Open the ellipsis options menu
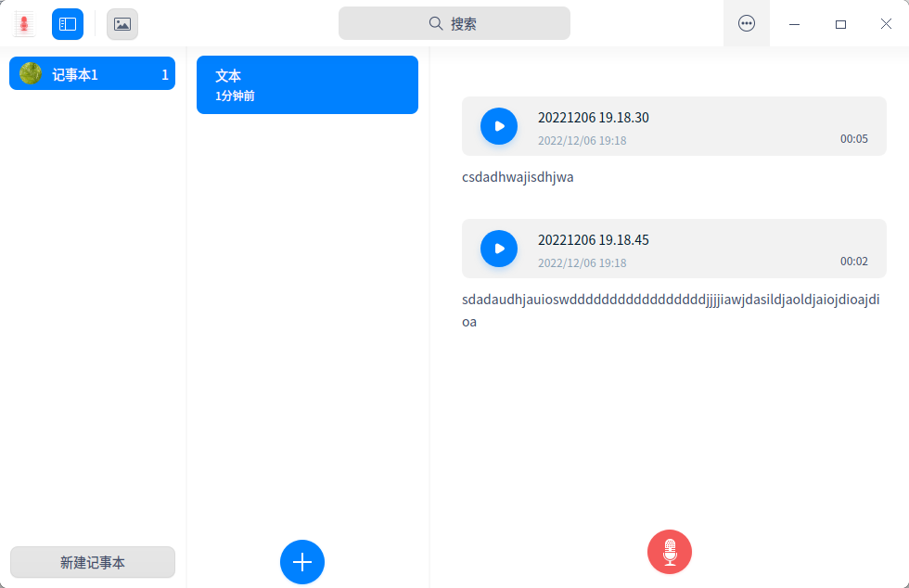 [747, 23]
